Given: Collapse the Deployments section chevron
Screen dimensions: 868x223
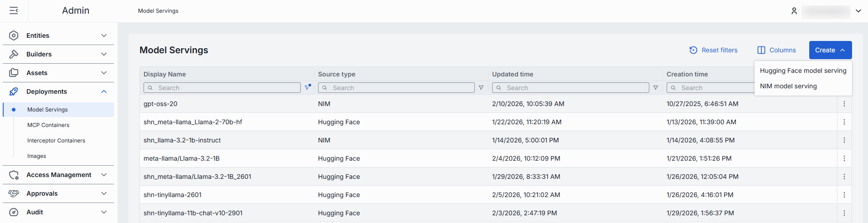Looking at the screenshot, I should coord(104,91).
